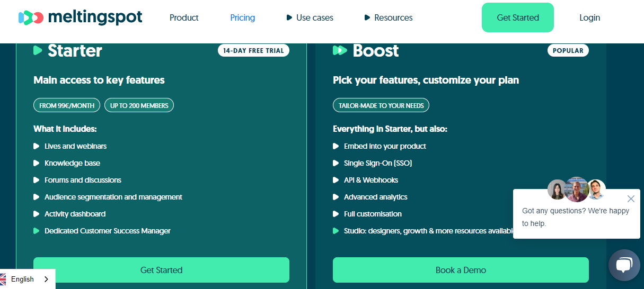Click the Up to 200 members tag

139,105
